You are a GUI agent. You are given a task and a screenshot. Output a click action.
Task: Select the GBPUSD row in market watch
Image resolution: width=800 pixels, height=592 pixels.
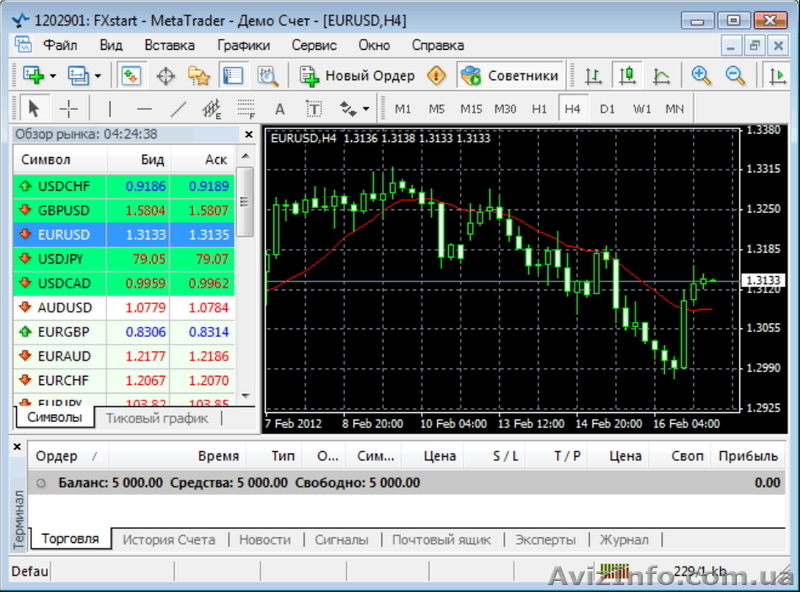pos(63,211)
